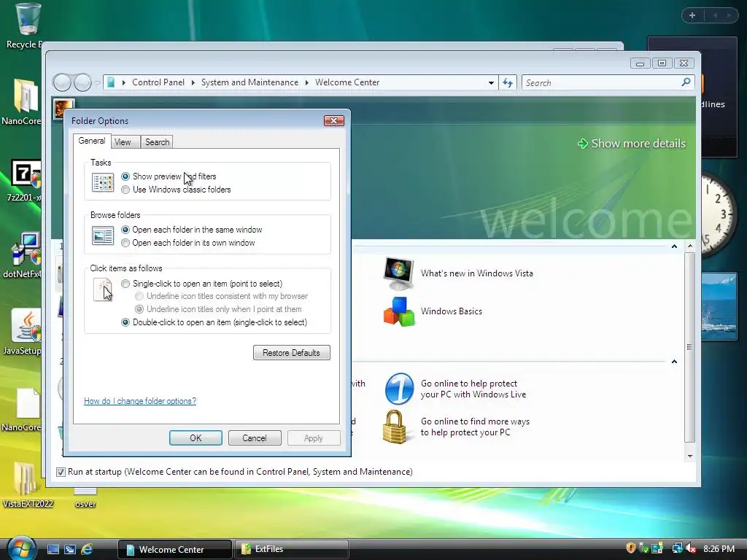747x560 pixels.
Task: Open the recent pages dropdown arrow
Action: 97,83
